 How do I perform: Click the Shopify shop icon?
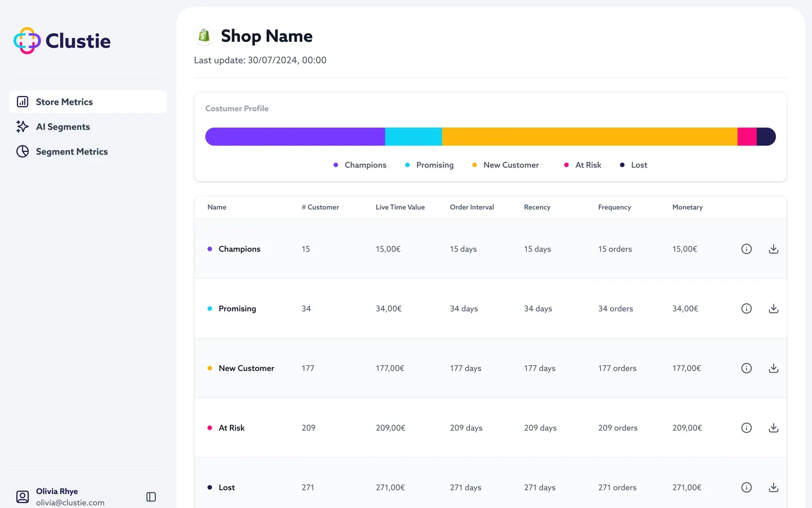(x=204, y=36)
